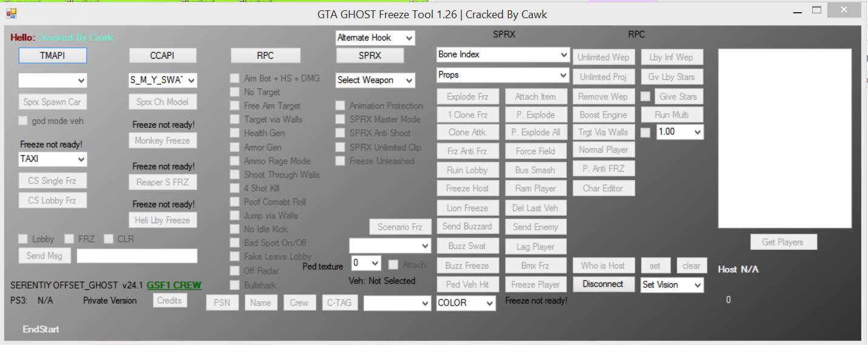This screenshot has width=868, height=345.
Task: Toggle god mode veh checkbox
Action: tap(23, 121)
